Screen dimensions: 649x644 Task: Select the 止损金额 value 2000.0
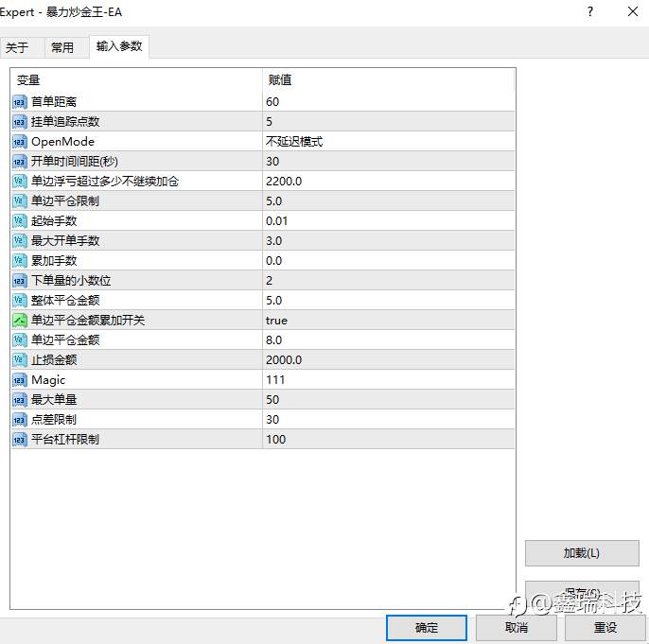tap(389, 360)
